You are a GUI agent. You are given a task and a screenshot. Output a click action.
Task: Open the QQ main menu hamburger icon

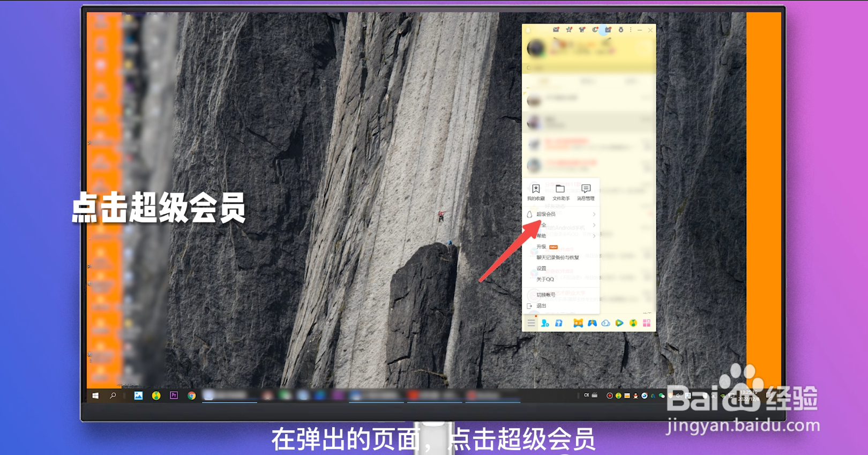click(531, 323)
